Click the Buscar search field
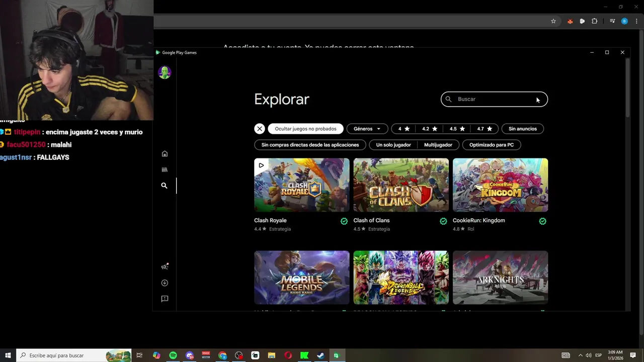Image resolution: width=644 pixels, height=362 pixels. click(494, 99)
